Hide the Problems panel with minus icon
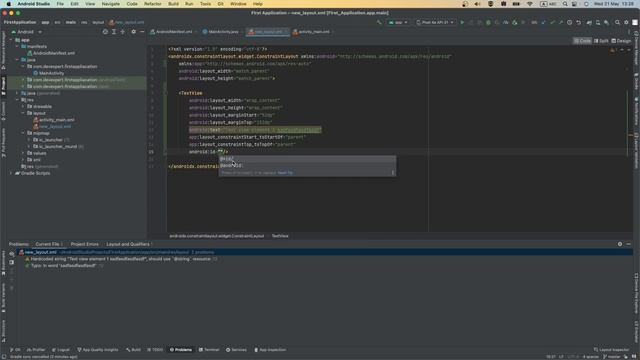Viewport: 640px width, 360px height. 629,244
